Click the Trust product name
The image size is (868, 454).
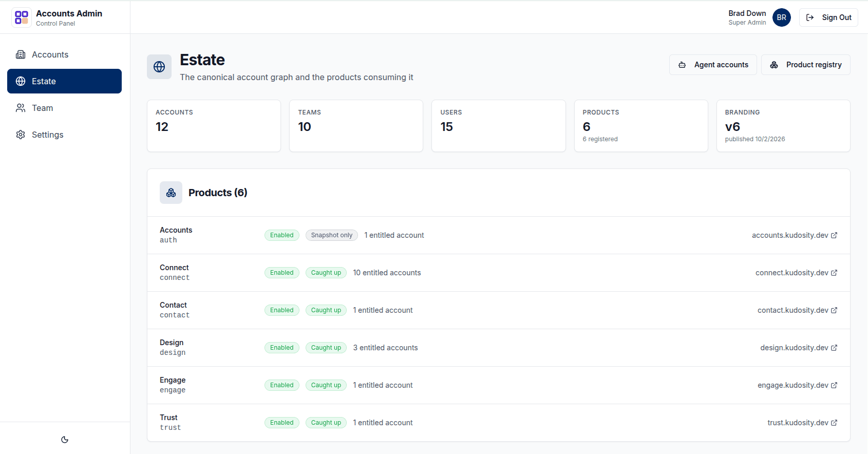coord(168,418)
